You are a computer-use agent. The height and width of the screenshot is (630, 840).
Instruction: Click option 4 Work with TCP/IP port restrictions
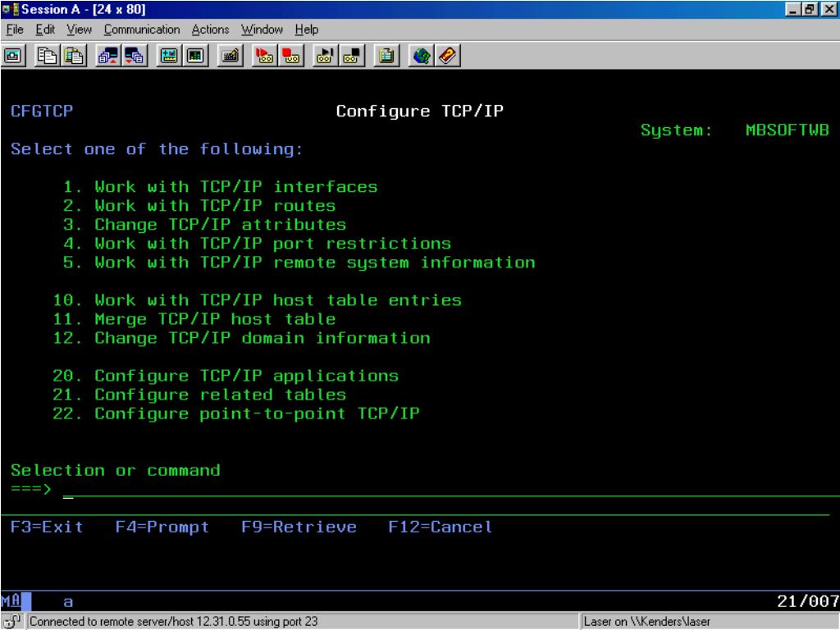point(257,244)
